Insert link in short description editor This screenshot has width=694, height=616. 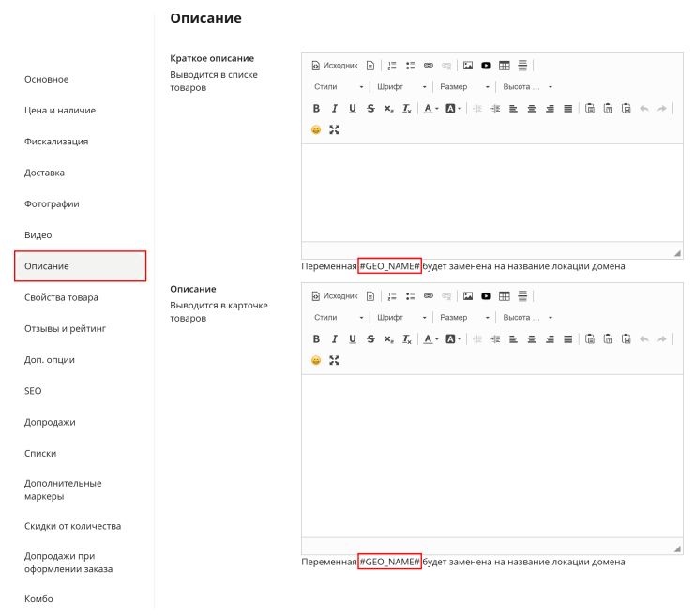429,66
